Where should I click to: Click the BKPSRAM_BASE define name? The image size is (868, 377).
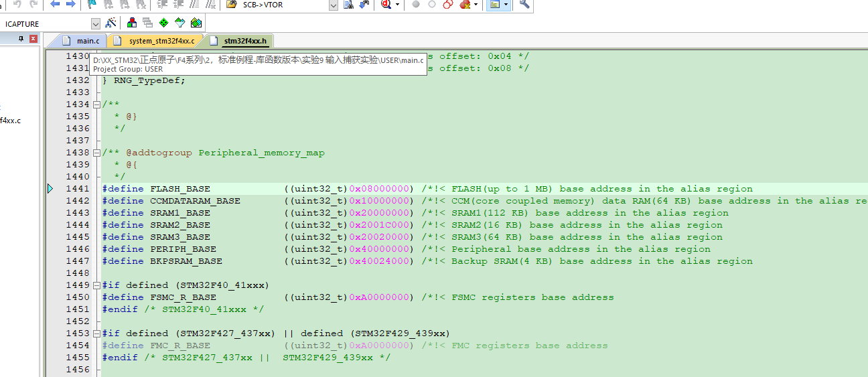[x=186, y=261]
